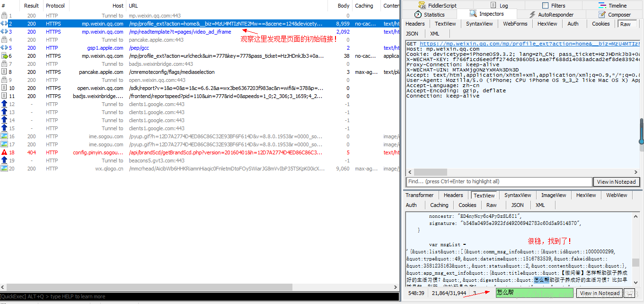Select request inspector Headers tab
644x304 pixels.
[x=415, y=24]
